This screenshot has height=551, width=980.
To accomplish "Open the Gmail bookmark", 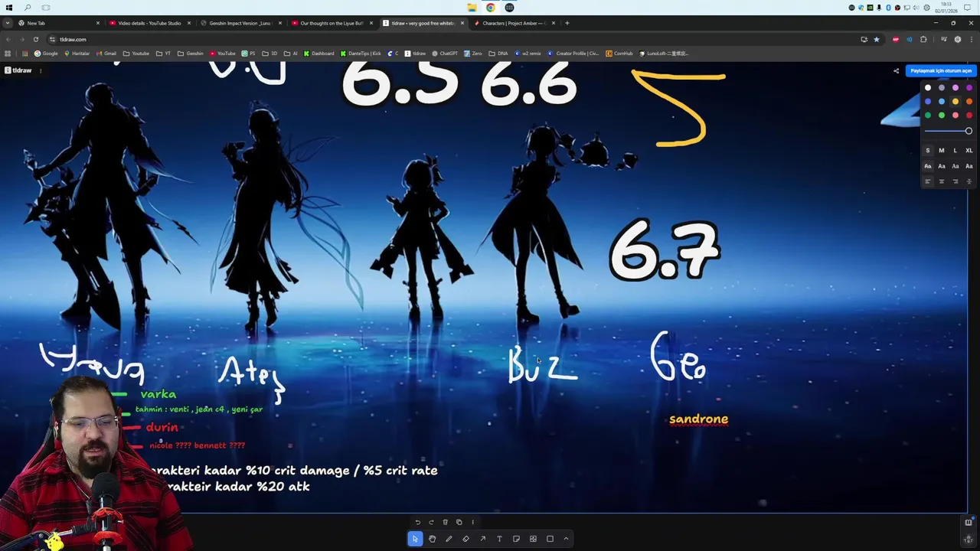I will (106, 54).
